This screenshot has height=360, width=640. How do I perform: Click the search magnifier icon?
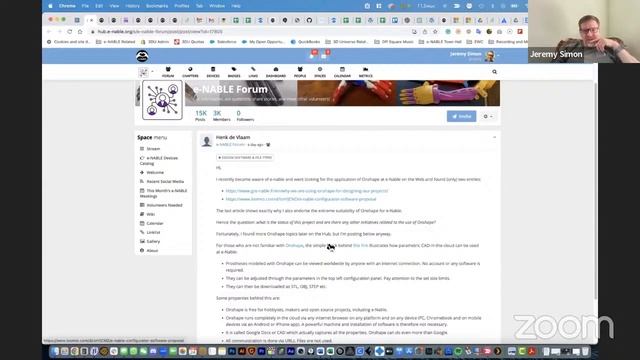(494, 72)
